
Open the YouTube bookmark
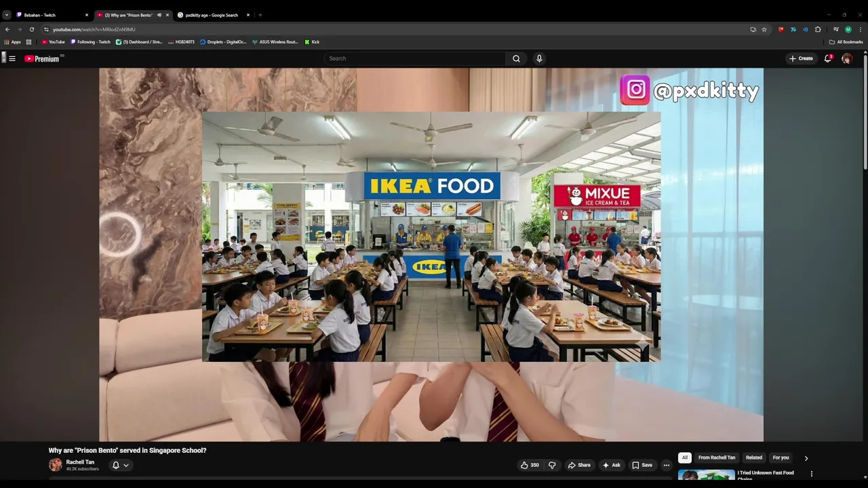click(53, 42)
